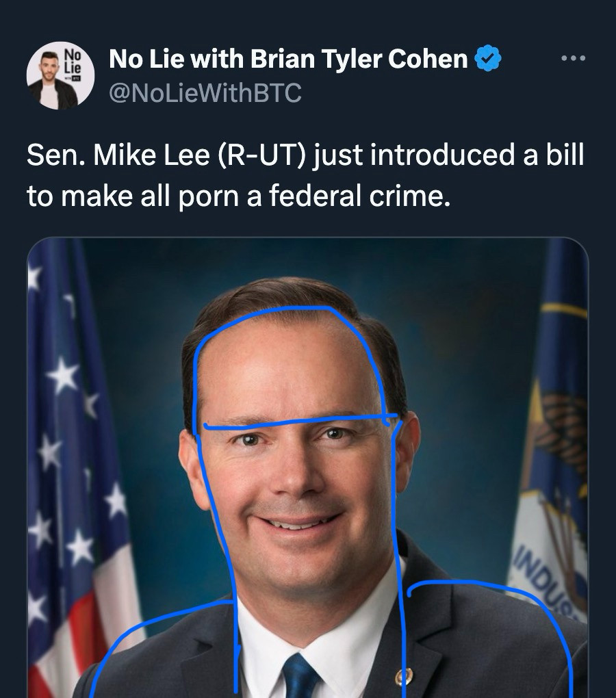Click the blue verified checkmark badge
The image size is (616, 698).
click(488, 58)
